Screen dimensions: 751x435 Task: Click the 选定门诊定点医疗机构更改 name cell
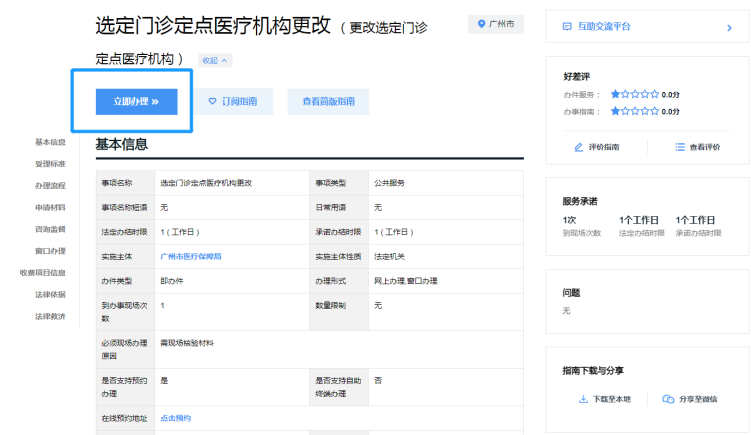click(232, 183)
